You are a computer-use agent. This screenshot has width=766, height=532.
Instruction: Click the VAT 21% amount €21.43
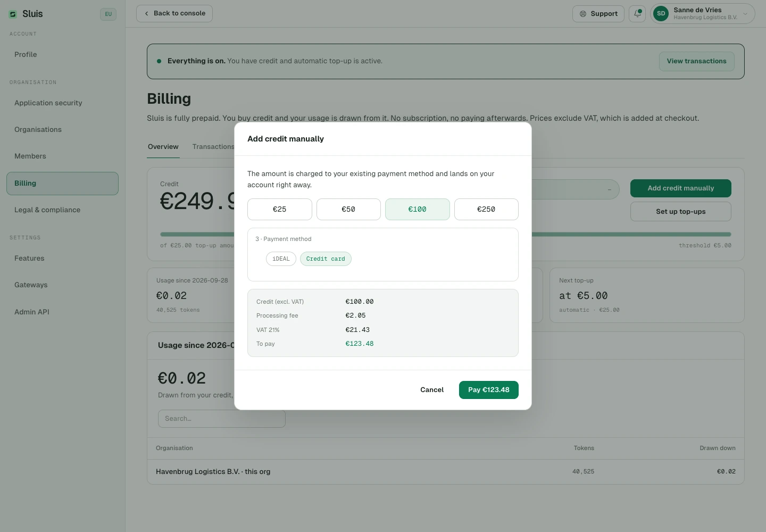357,330
